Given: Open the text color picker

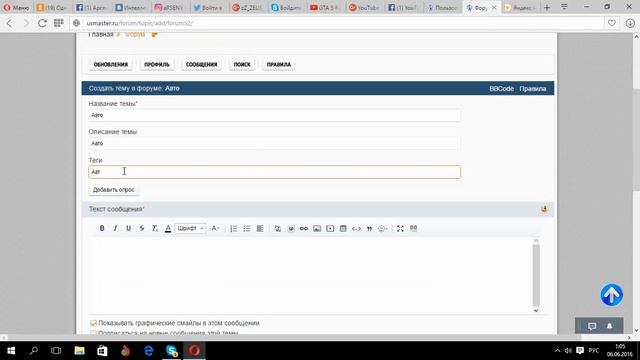Looking at the screenshot, I should click(168, 228).
